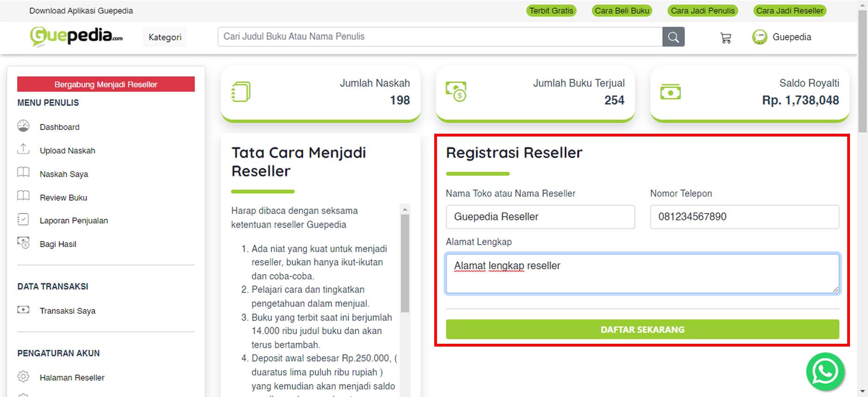Select the Bagi Hasil menu item
The width and height of the screenshot is (868, 397).
click(58, 244)
